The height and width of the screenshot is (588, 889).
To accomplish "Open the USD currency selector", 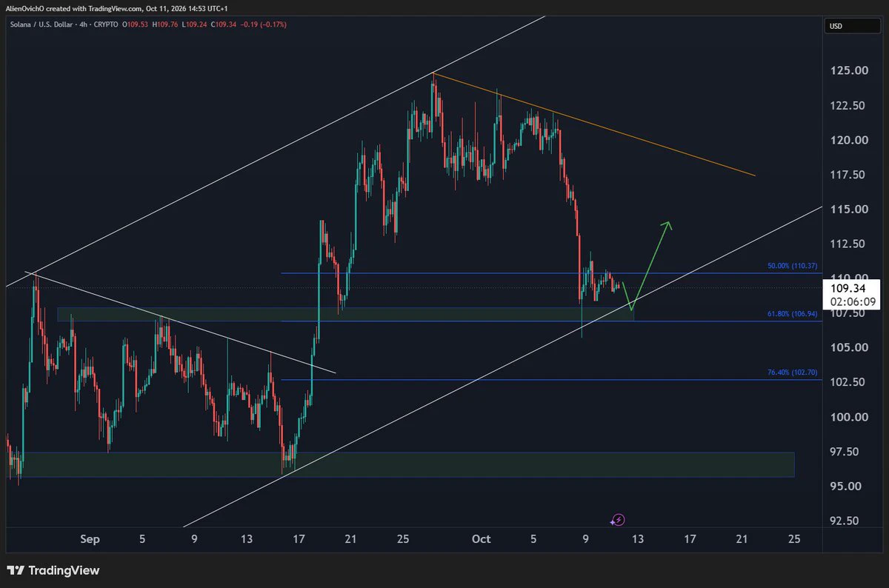I will point(854,27).
